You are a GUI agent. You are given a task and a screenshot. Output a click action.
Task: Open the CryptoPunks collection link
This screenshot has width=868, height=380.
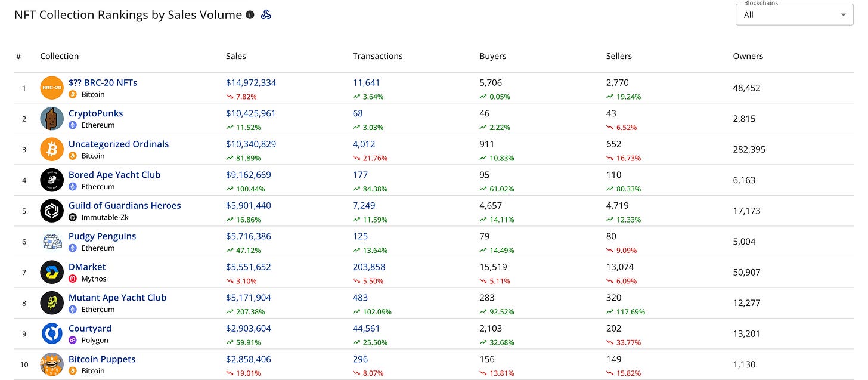click(96, 113)
